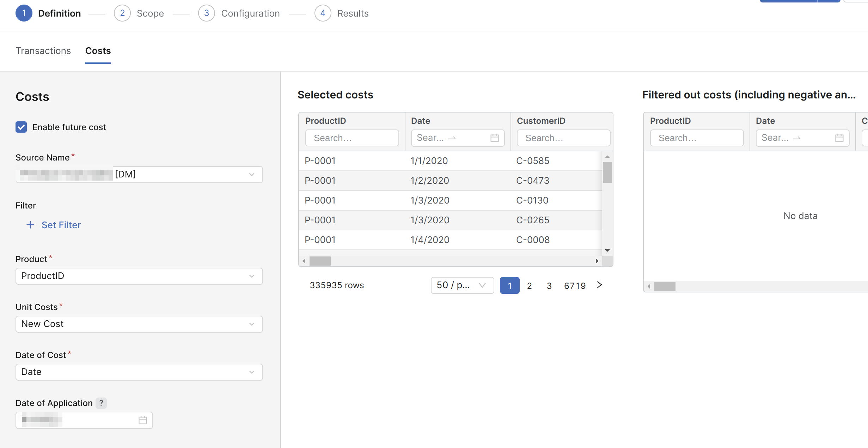The width and height of the screenshot is (868, 448).
Task: Open the Source Name dropdown
Action: coord(139,175)
